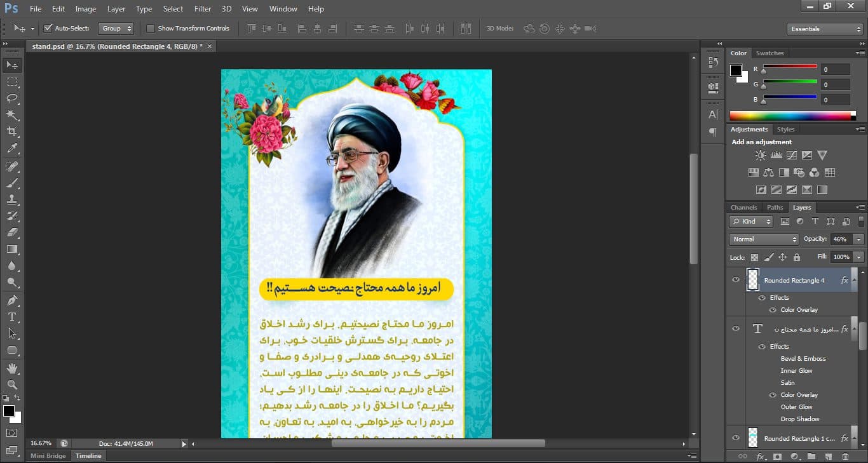Open the Normal blend mode dropdown
Screen dimensions: 868x463
[764, 239]
